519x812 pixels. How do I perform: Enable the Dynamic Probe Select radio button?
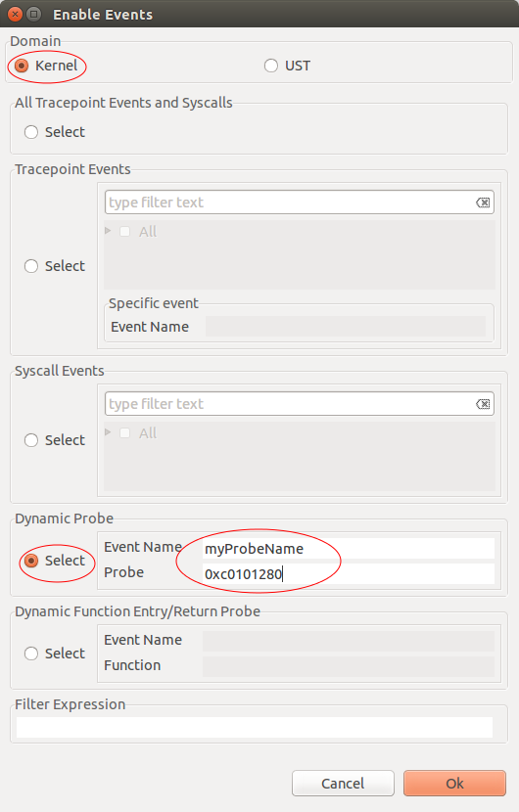[x=31, y=561]
